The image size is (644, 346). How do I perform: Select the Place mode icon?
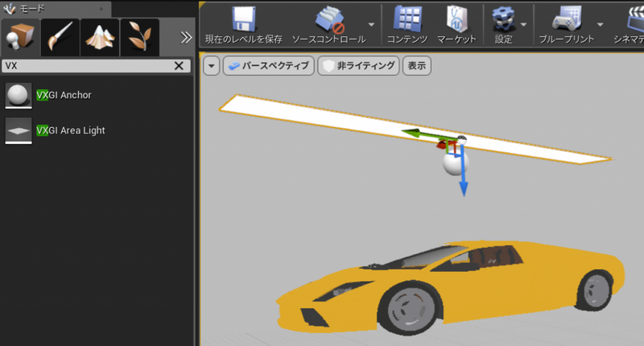[20, 37]
